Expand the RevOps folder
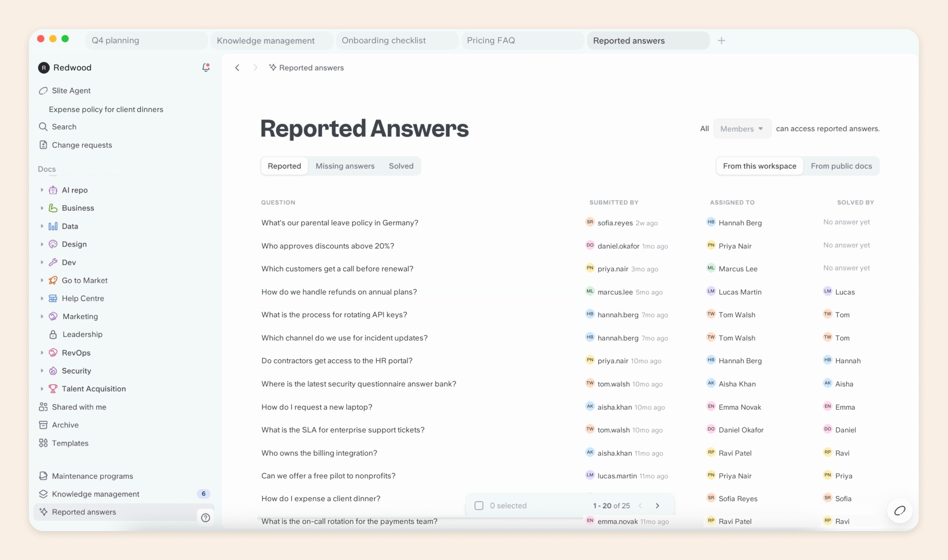This screenshot has height=560, width=948. 42,352
